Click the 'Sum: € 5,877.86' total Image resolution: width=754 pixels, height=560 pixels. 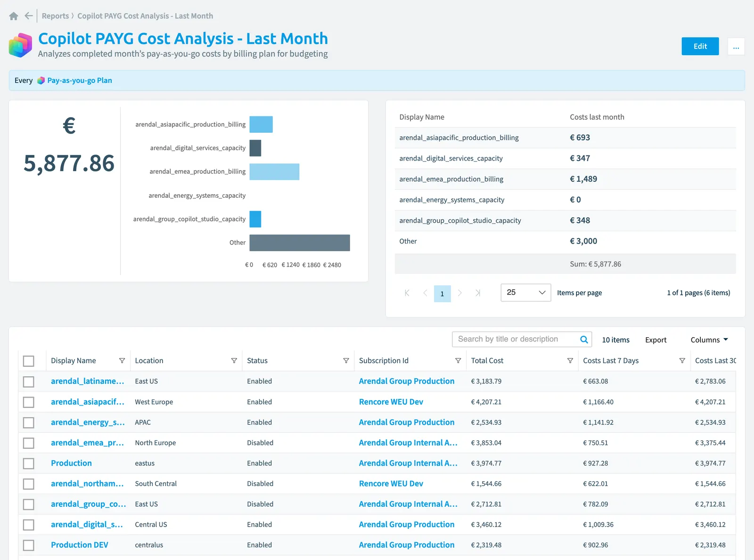[595, 264]
